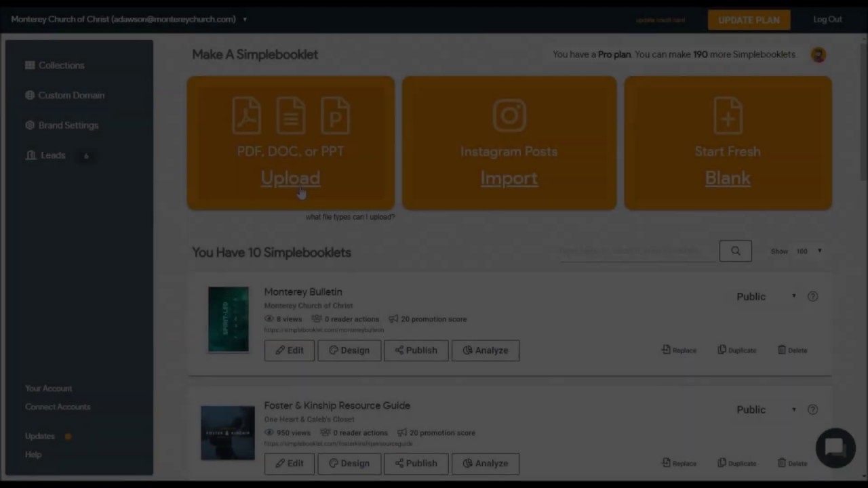
Task: Click the Brand Settings gear icon
Action: (x=30, y=125)
